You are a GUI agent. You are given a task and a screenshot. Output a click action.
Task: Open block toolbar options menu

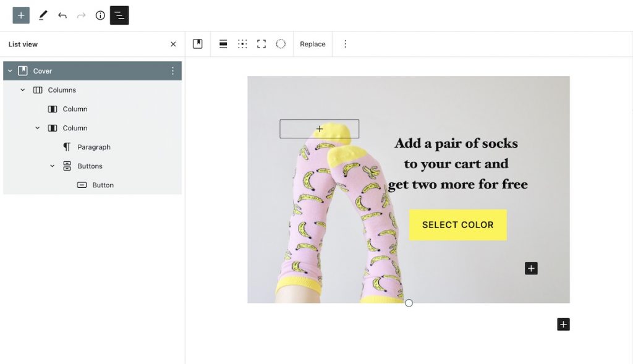click(345, 44)
